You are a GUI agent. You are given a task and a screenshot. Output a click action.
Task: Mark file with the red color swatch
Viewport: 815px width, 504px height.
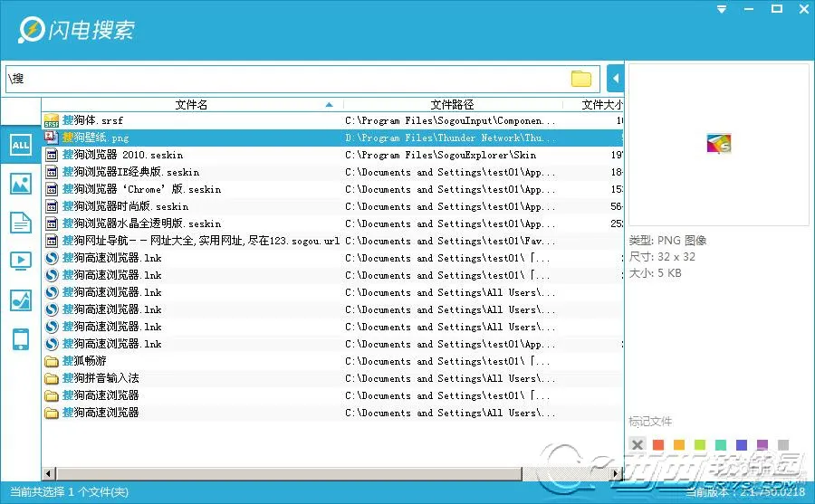point(658,445)
